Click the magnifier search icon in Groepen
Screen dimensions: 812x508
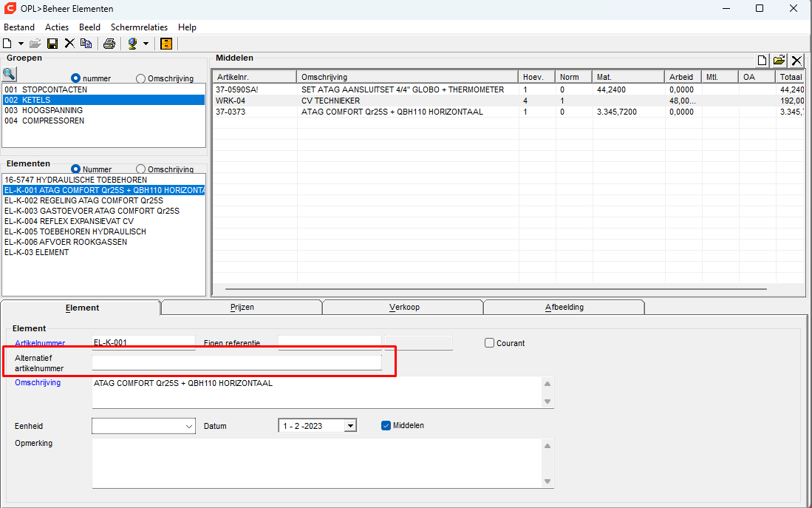pyautogui.click(x=10, y=74)
